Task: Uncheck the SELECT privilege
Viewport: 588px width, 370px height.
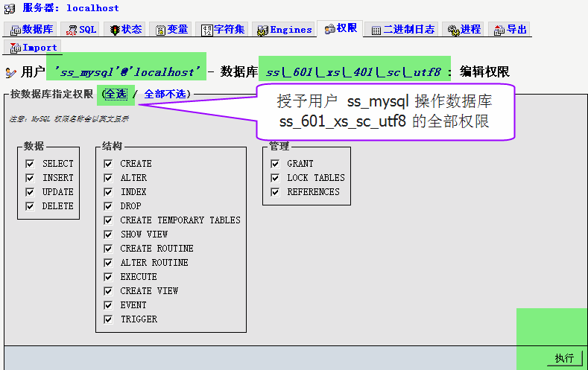Action: (x=30, y=164)
